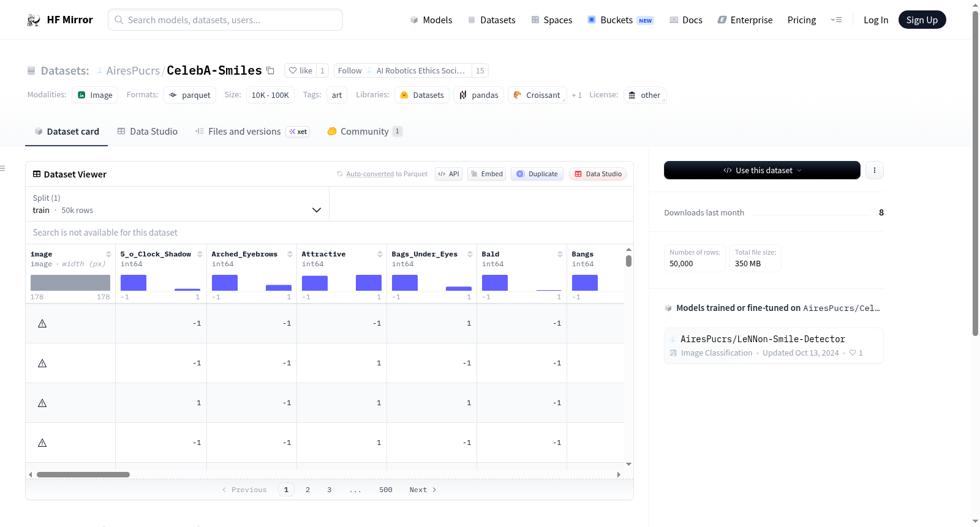This screenshot has width=980, height=527.
Task: Jump to page 500 of the table
Action: pyautogui.click(x=385, y=490)
